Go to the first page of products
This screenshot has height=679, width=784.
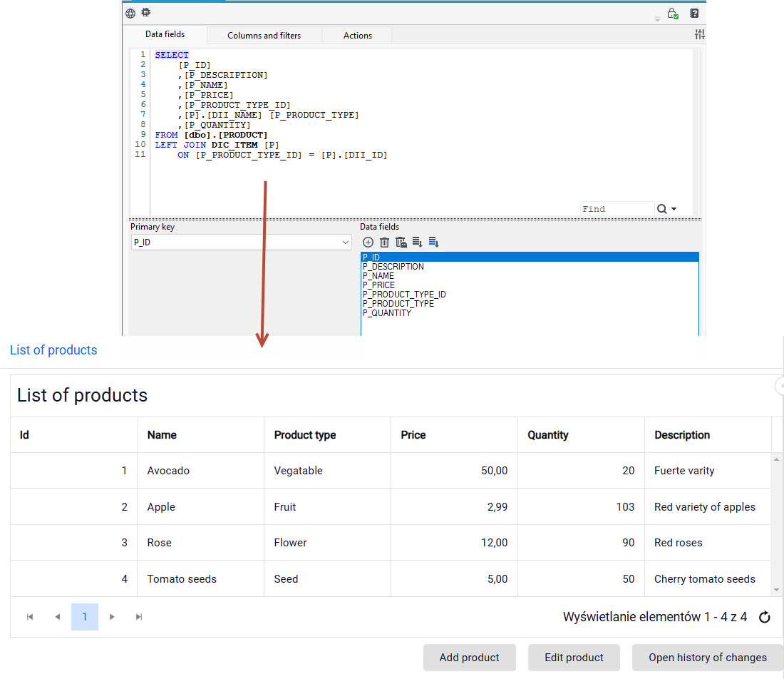click(30, 617)
